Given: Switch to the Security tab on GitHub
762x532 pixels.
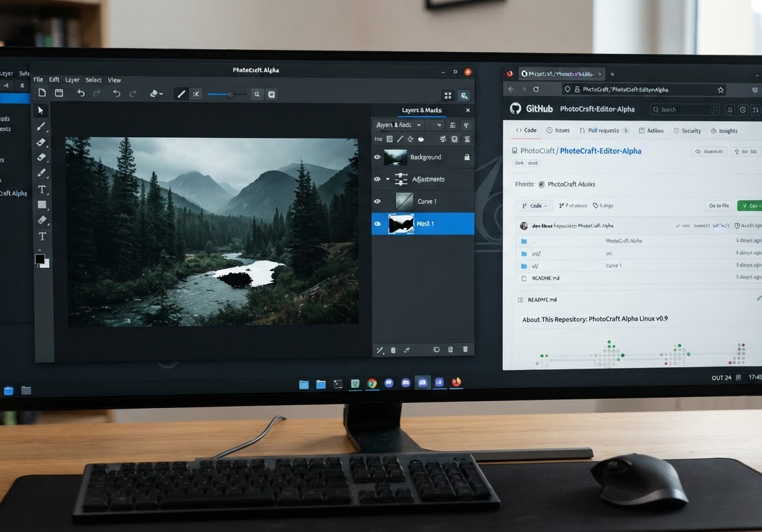Looking at the screenshot, I should pos(687,131).
